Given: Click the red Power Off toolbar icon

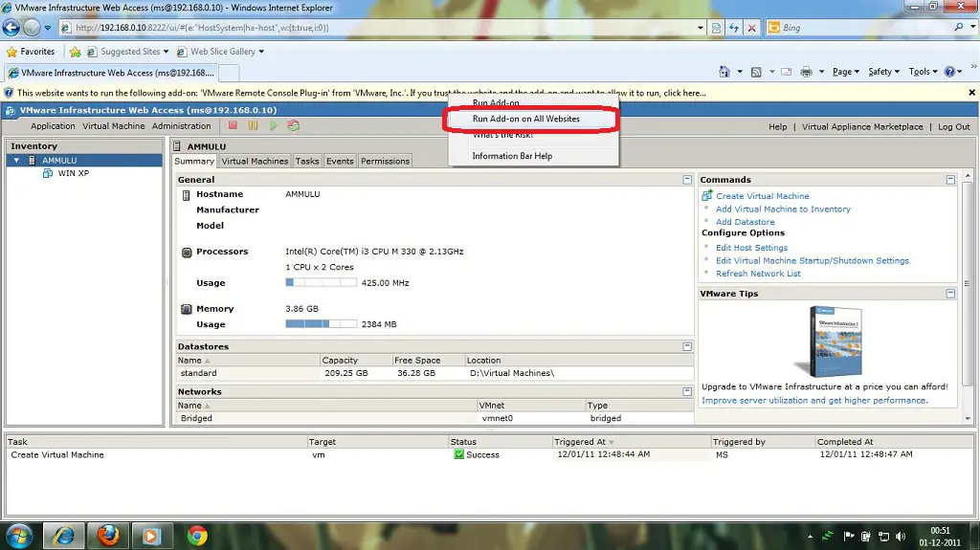Looking at the screenshot, I should (233, 125).
